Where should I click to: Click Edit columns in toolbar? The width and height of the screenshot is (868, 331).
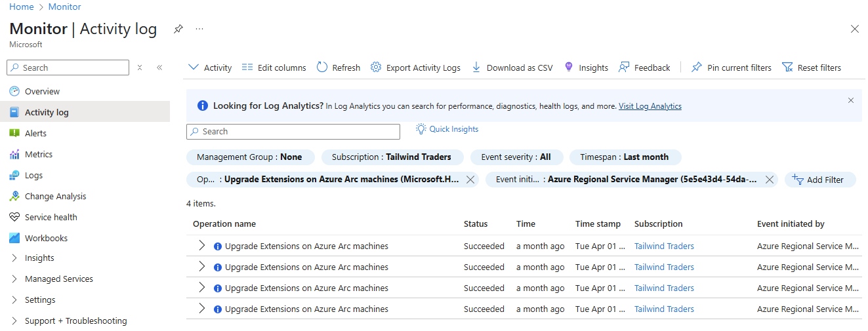(274, 68)
